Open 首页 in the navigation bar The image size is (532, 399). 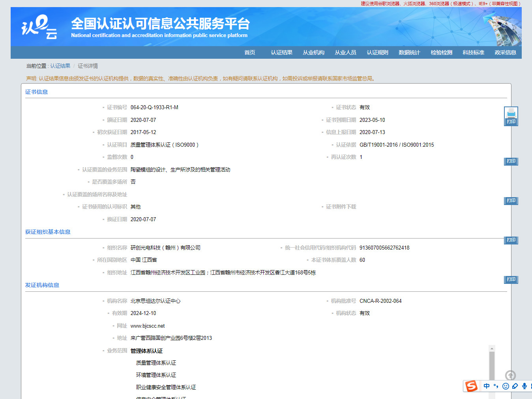[249, 52]
